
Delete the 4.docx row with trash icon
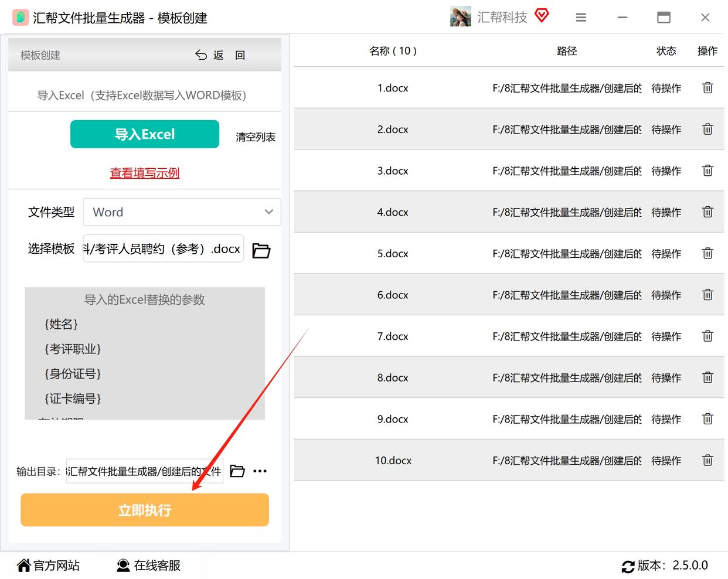coord(707,212)
